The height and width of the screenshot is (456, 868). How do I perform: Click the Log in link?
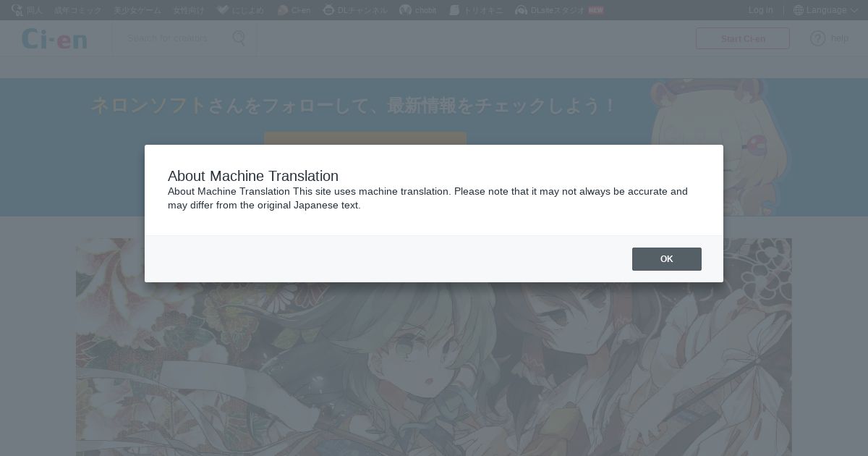760,10
